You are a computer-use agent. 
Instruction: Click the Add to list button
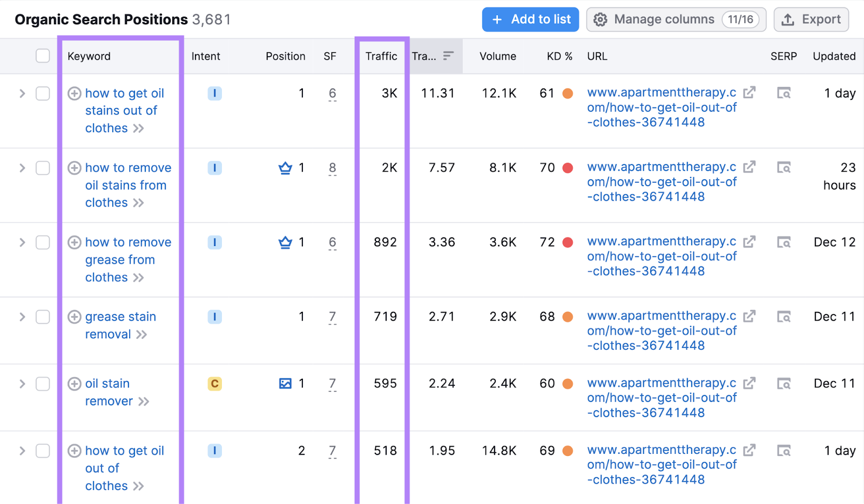pyautogui.click(x=530, y=19)
